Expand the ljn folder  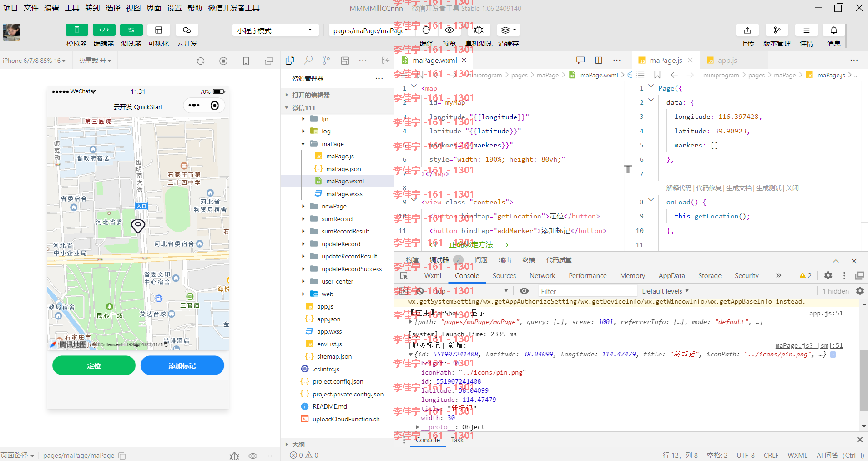point(337,119)
